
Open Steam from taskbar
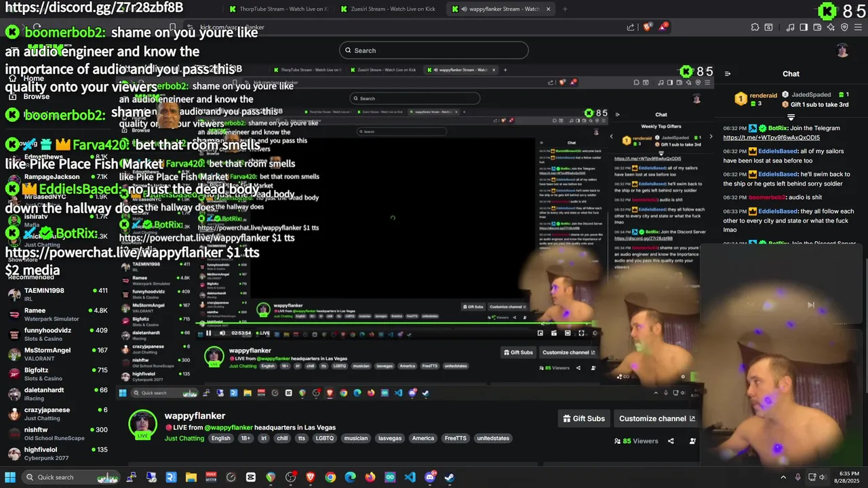pos(449,477)
